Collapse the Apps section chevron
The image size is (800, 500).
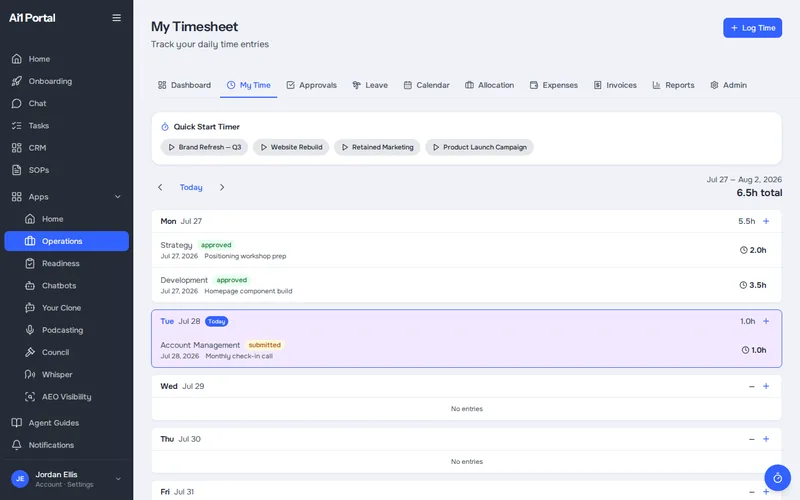(118, 197)
